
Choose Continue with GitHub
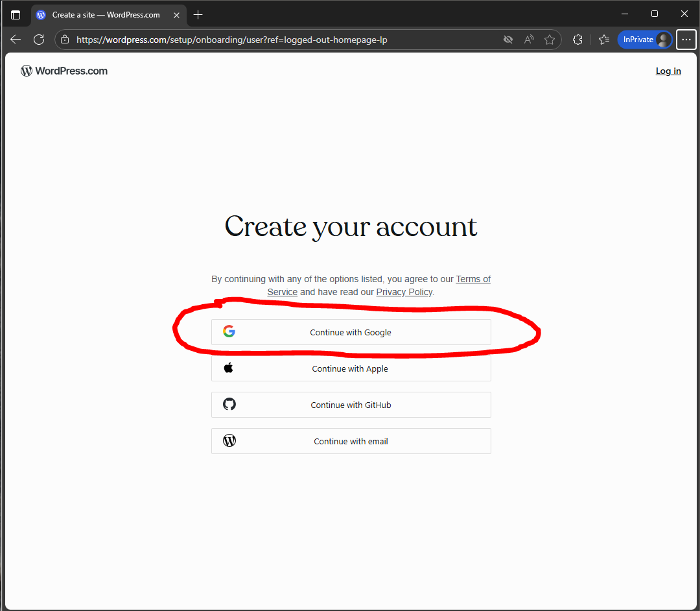click(x=351, y=405)
